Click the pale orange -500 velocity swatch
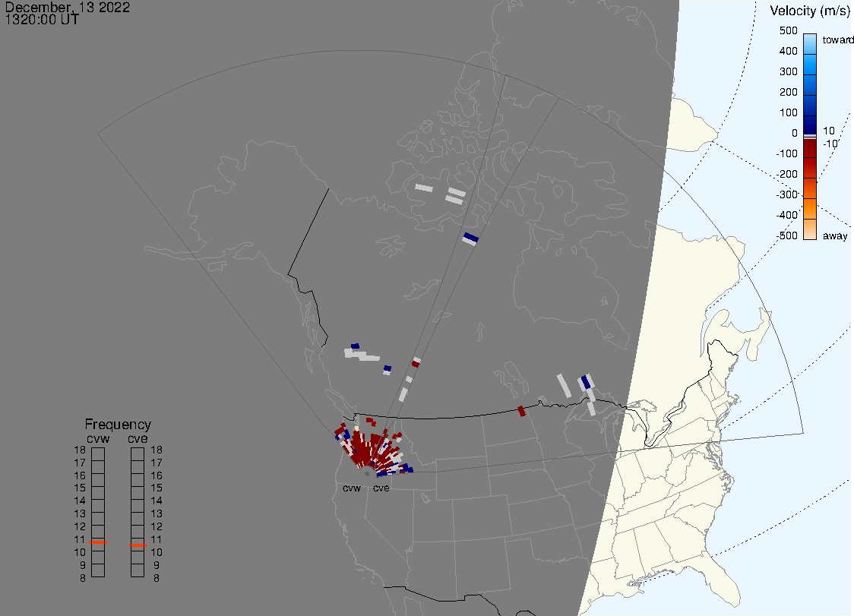854x616 pixels. (810, 229)
